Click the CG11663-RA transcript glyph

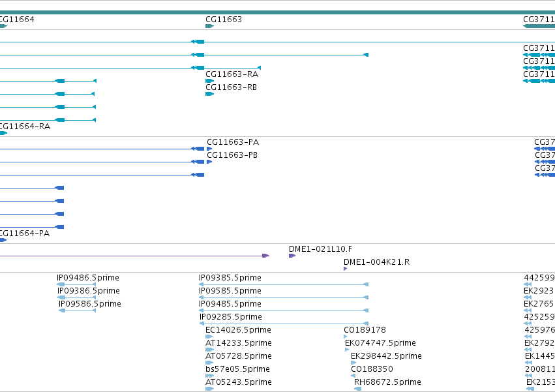tap(209, 81)
